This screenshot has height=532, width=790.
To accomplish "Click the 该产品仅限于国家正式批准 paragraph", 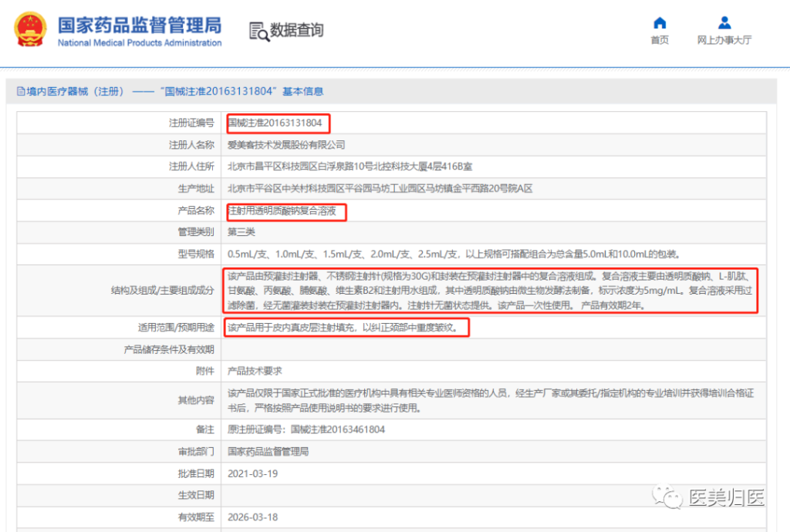I will 491,400.
